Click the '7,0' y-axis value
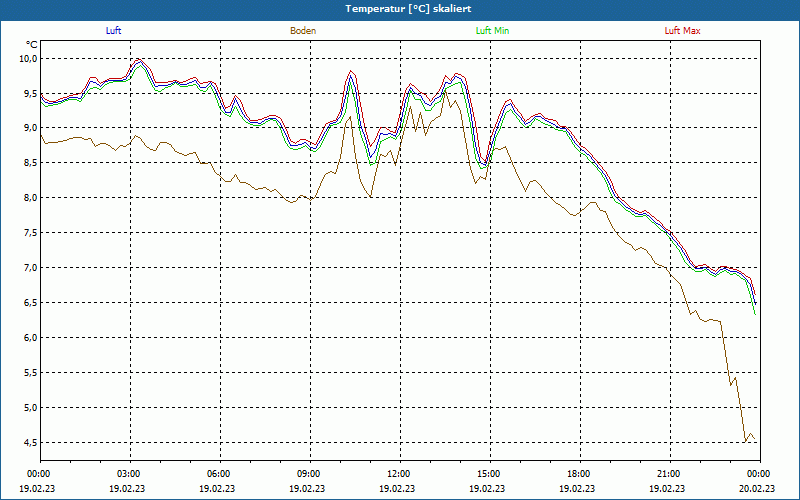 click(x=31, y=268)
